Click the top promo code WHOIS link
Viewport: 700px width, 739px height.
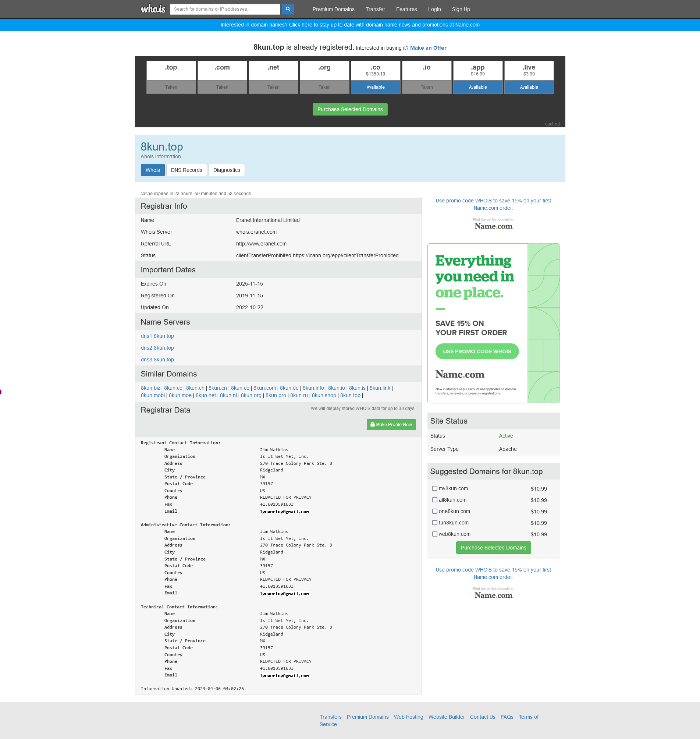[493, 205]
